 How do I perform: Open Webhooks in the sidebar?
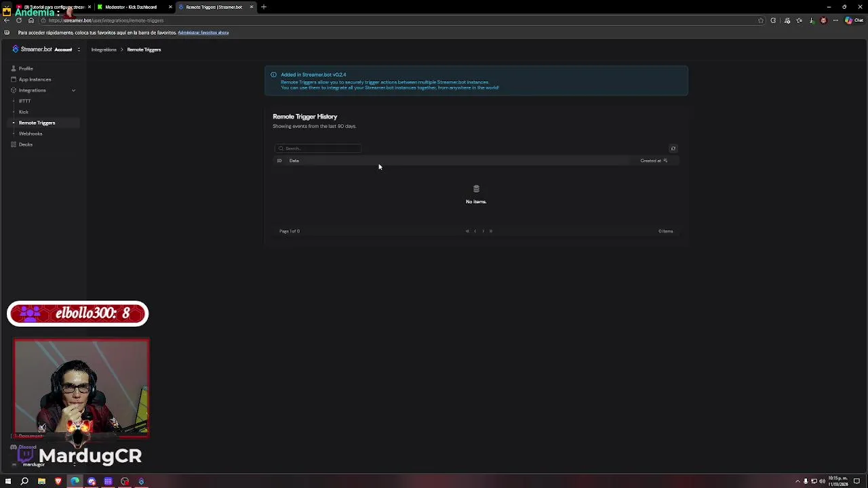[31, 134]
